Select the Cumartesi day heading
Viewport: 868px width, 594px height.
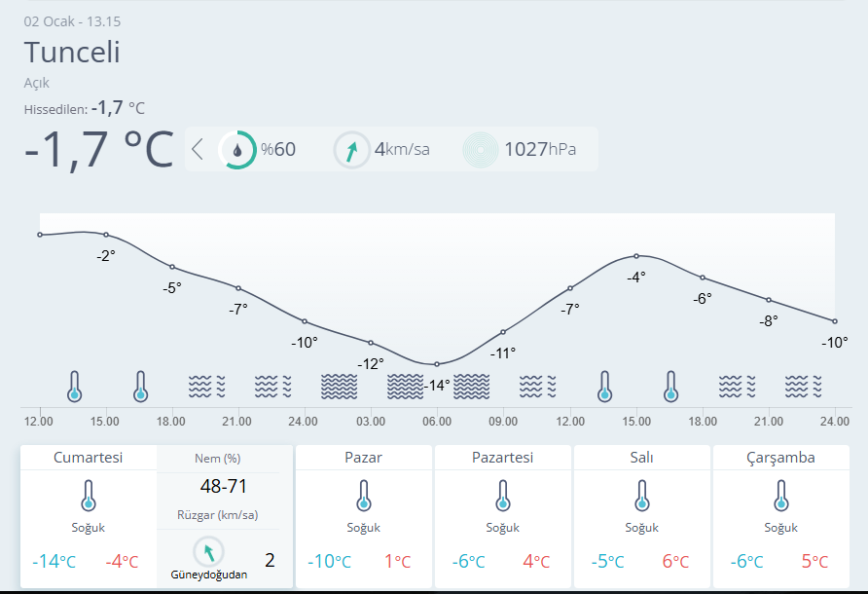[x=88, y=458]
